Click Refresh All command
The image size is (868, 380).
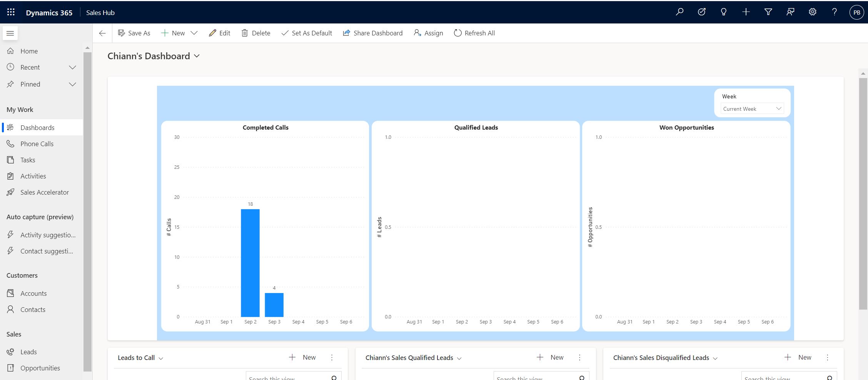[474, 33]
